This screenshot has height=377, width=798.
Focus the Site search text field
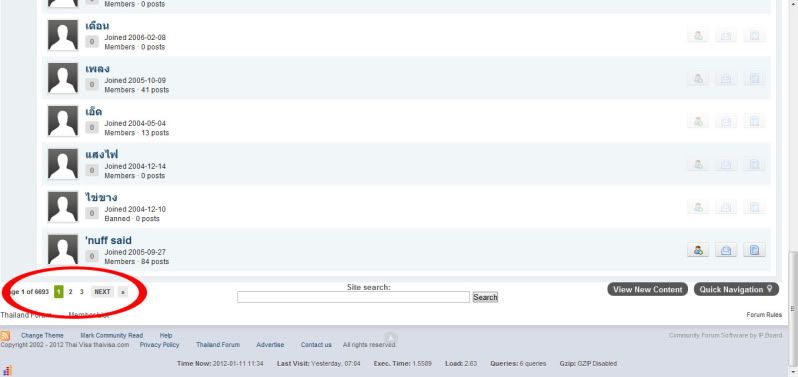353,297
